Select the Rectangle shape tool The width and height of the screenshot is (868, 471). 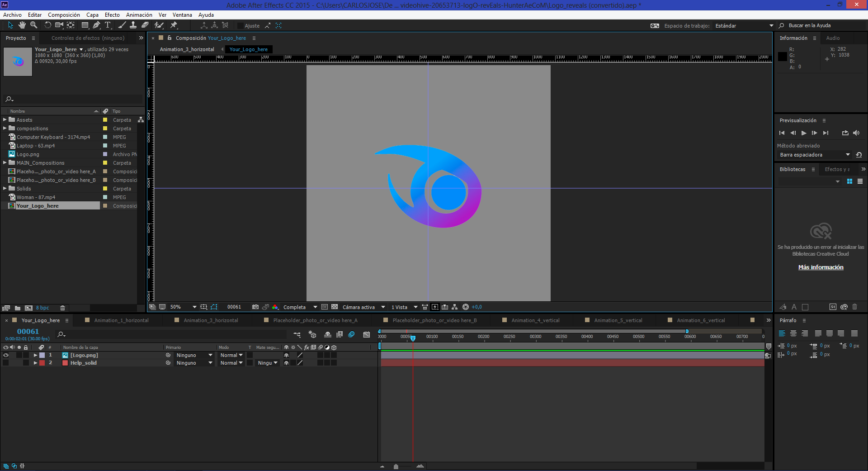coord(85,25)
